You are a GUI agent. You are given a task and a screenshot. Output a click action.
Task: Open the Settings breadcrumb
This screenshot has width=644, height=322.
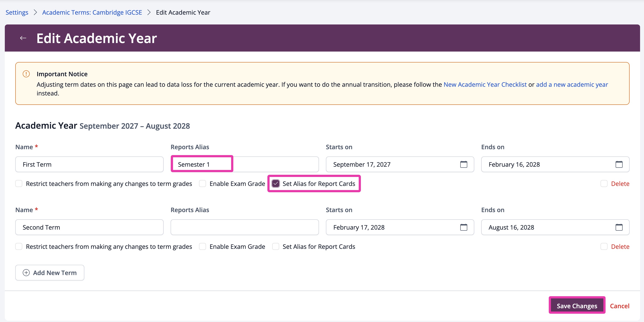[x=17, y=12]
